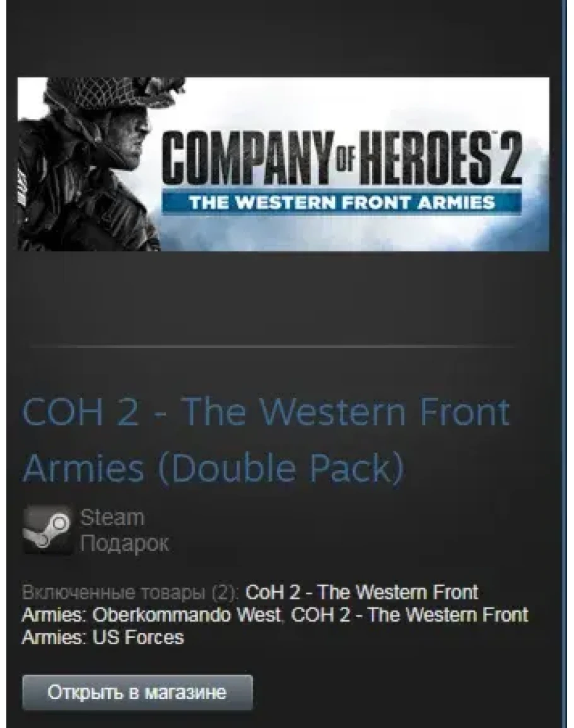This screenshot has height=728, width=574.
Task: Click the Steam logo icon
Action: point(48,529)
